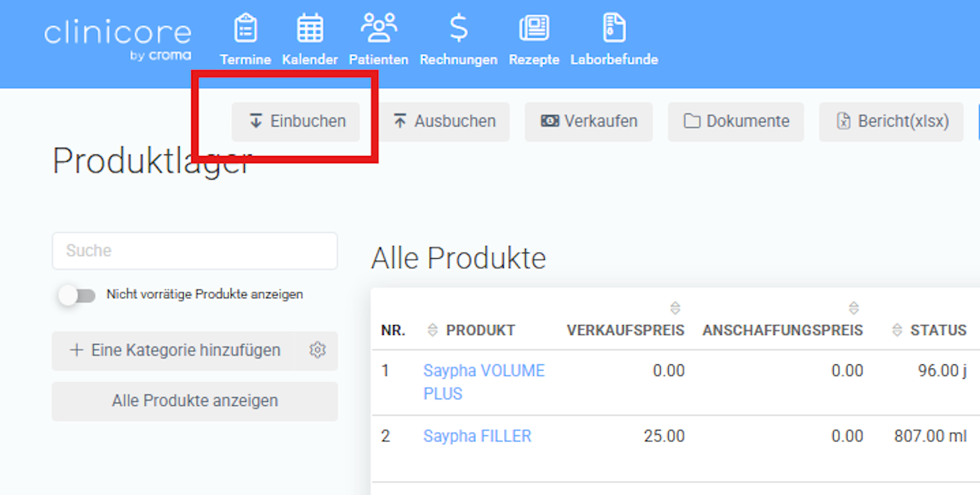Open Laborbefunde in the navigation bar
The image size is (980, 495).
[x=614, y=39]
